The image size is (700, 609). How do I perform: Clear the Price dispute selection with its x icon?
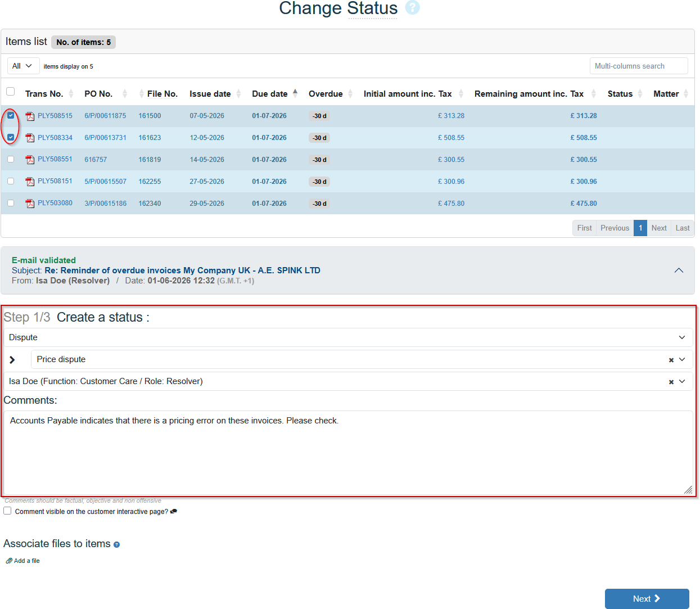pos(671,360)
